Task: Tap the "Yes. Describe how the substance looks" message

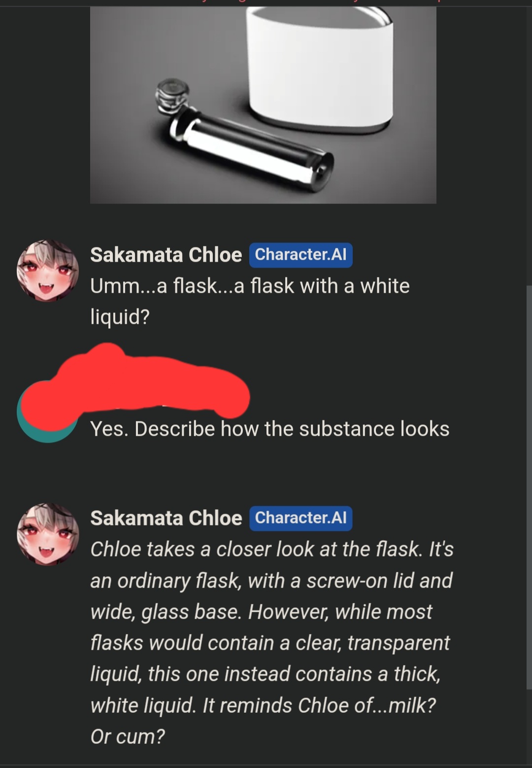Action: (x=269, y=429)
